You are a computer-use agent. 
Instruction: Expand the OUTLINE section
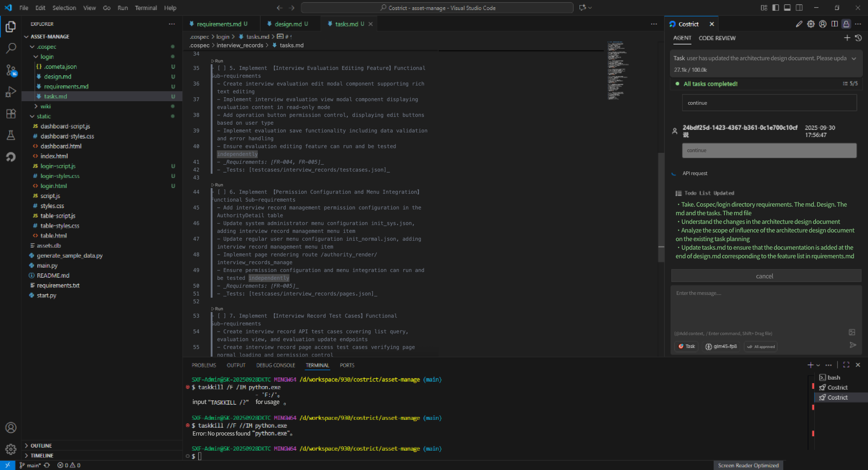pyautogui.click(x=41, y=446)
